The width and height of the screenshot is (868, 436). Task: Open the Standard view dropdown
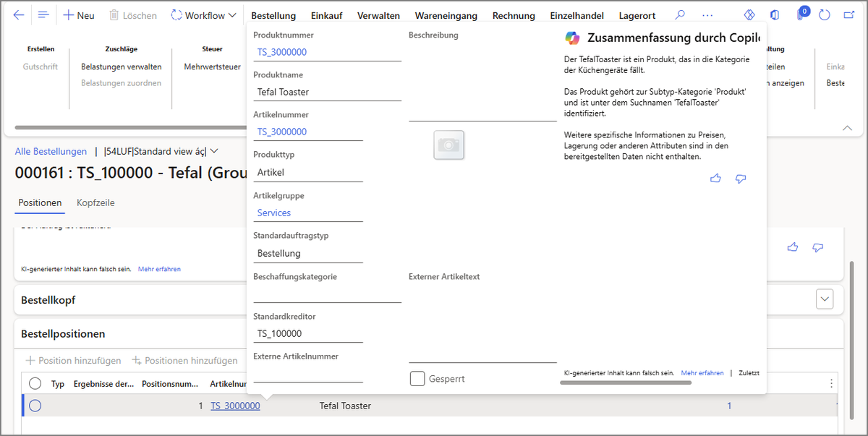[x=161, y=151]
